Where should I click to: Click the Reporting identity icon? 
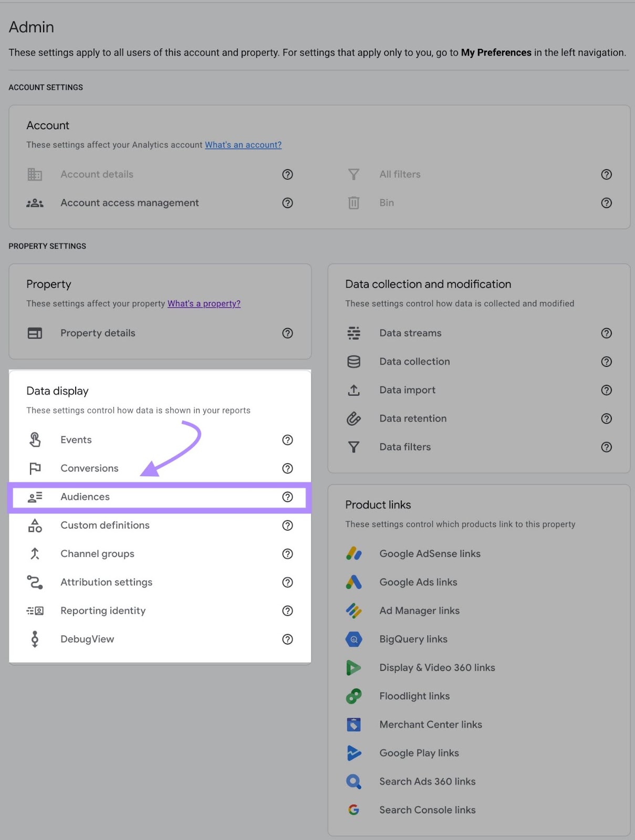(x=35, y=611)
